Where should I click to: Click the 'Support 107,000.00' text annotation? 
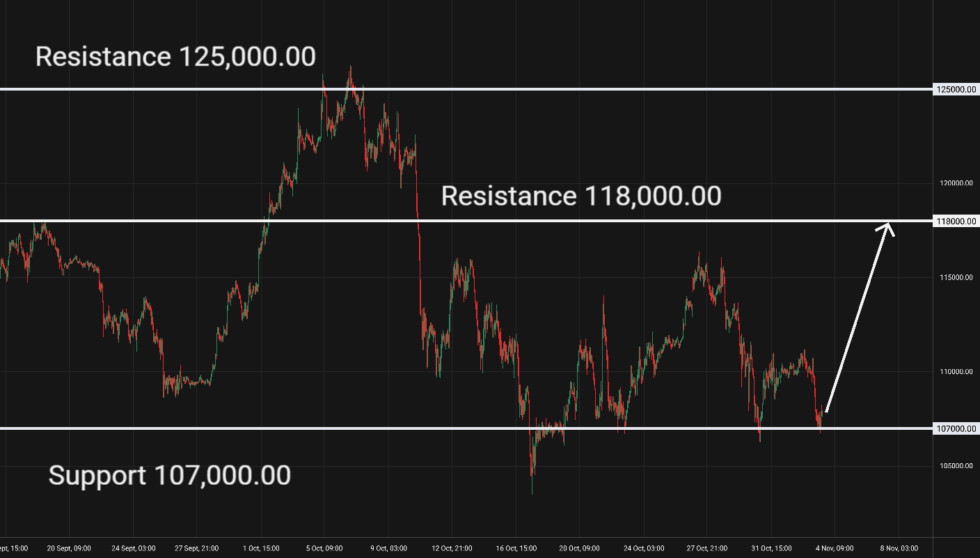[x=170, y=476]
